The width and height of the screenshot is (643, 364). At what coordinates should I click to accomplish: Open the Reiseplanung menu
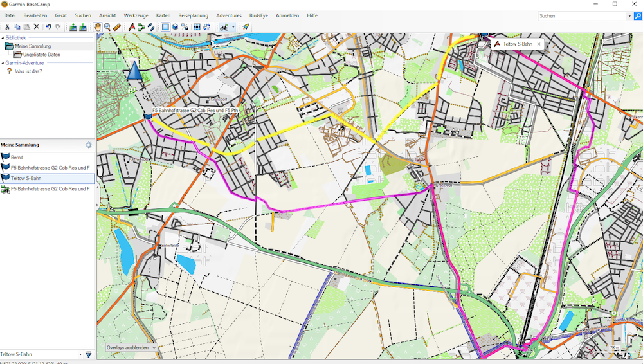click(x=193, y=15)
